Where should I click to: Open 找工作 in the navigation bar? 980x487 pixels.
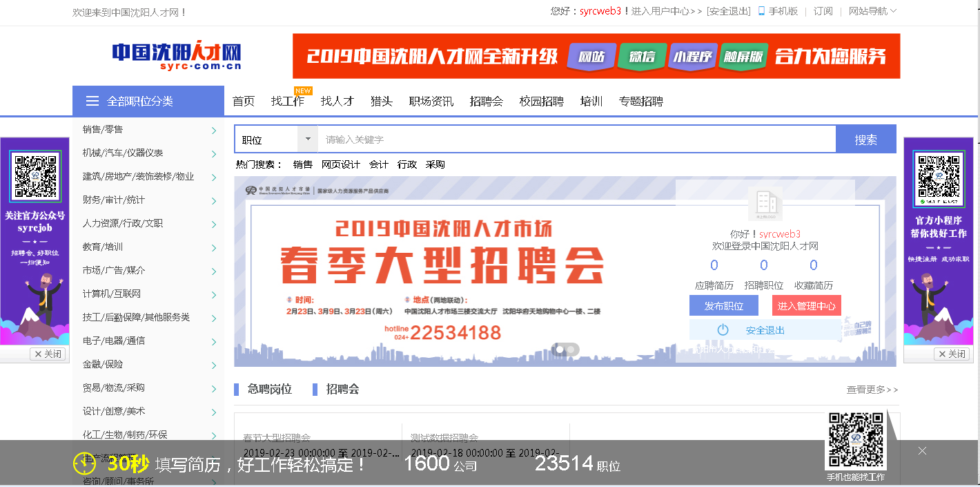click(288, 102)
